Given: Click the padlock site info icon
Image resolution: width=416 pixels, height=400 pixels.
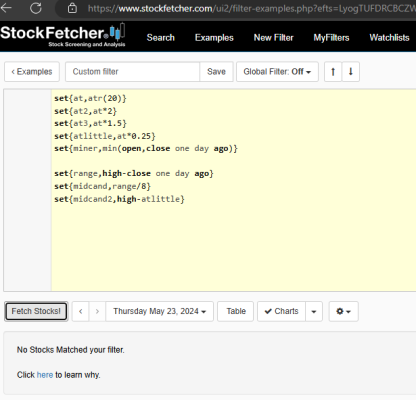Looking at the screenshot, I should pyautogui.click(x=72, y=8).
